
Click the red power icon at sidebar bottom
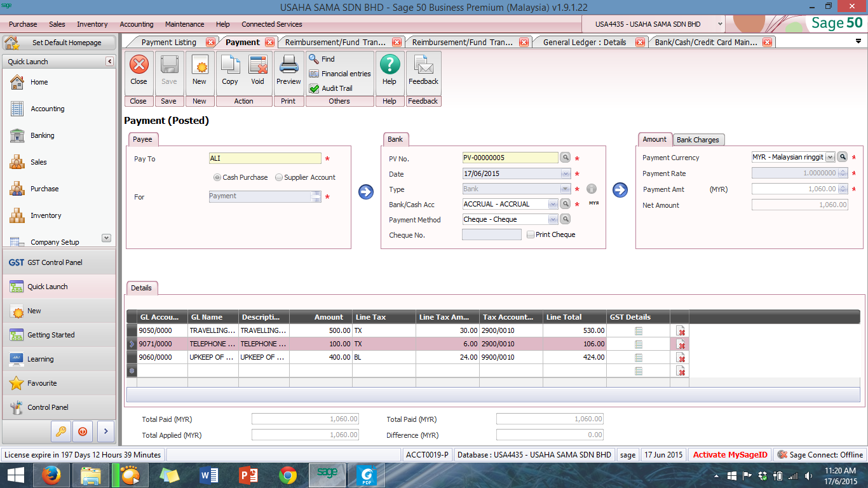[83, 431]
